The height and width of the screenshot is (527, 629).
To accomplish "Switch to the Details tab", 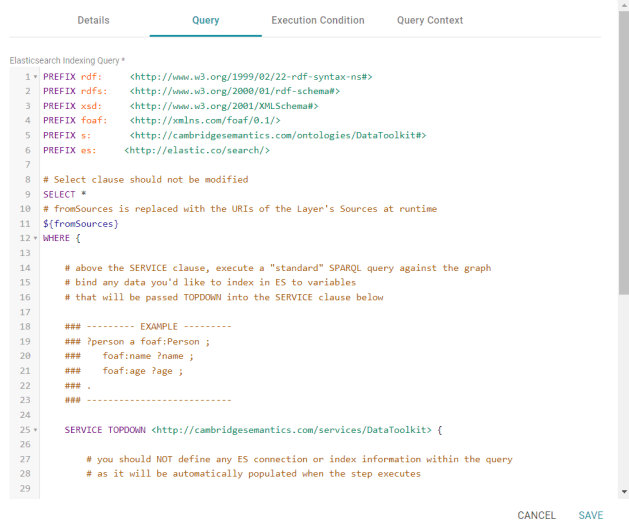I will tap(93, 20).
